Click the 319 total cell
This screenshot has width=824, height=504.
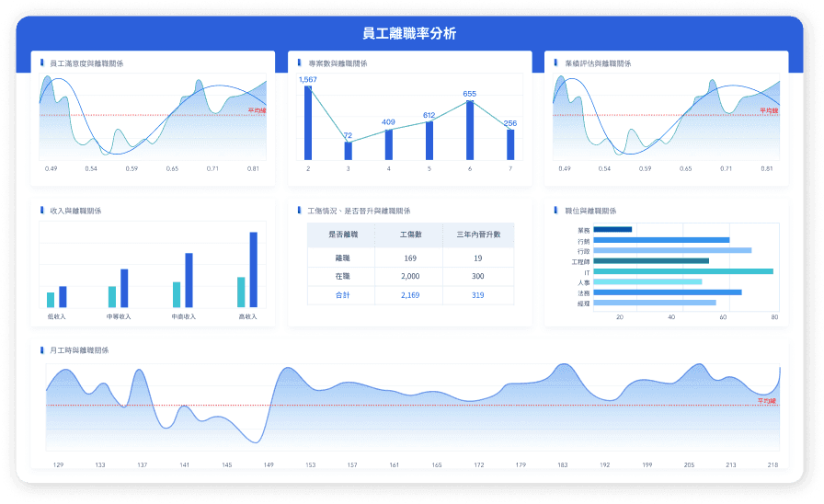pyautogui.click(x=477, y=295)
